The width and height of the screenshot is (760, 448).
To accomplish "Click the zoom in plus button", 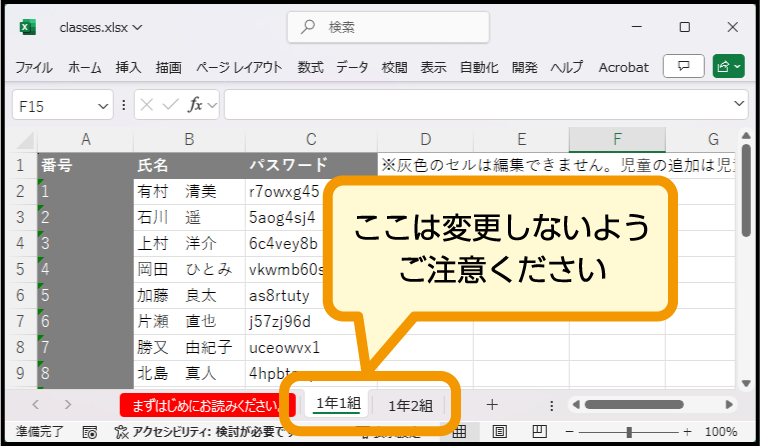I will click(687, 432).
